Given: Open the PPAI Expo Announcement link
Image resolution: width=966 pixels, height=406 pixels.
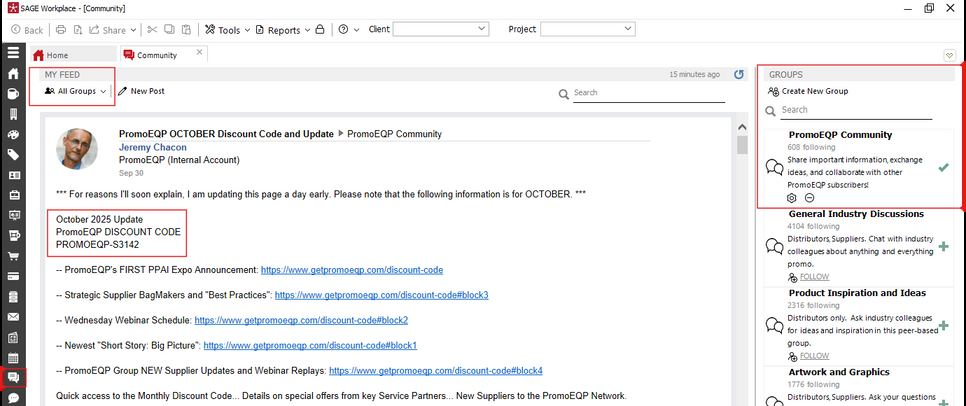Looking at the screenshot, I should click(352, 270).
